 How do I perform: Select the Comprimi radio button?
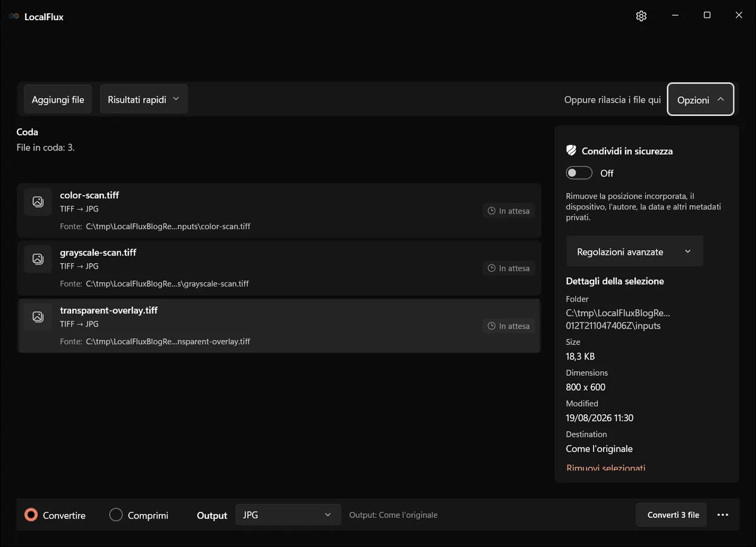tap(116, 515)
